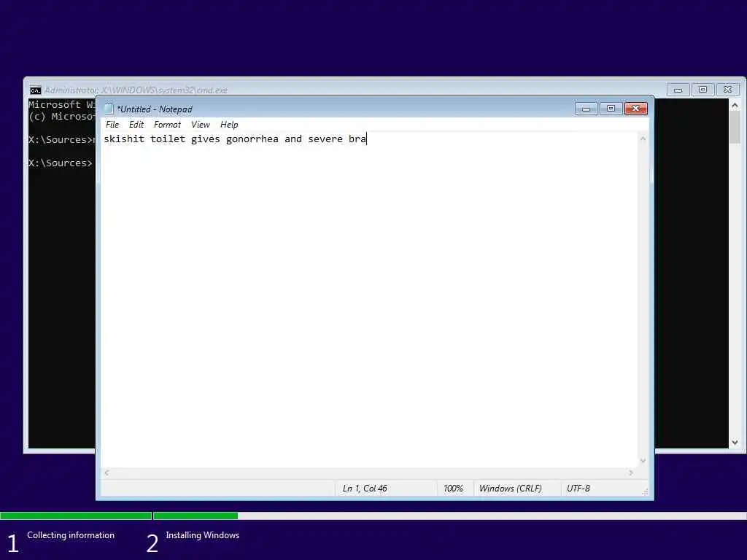The height and width of the screenshot is (560, 747).
Task: Minimize the Notepad window
Action: pyautogui.click(x=586, y=109)
